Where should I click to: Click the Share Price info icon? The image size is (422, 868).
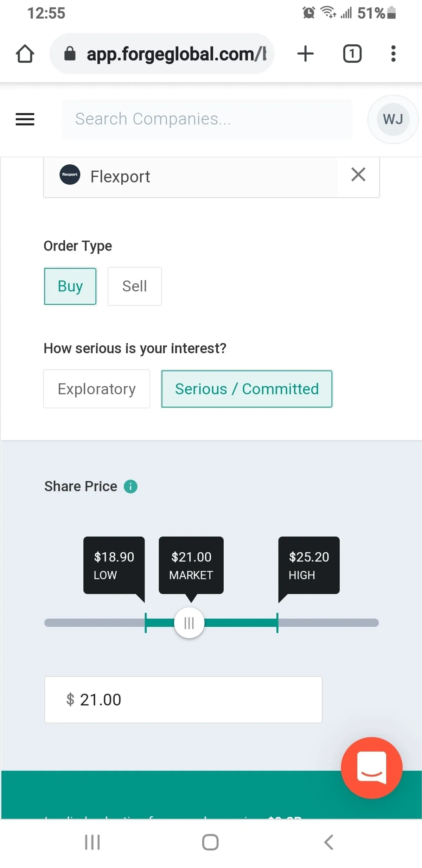coord(130,487)
